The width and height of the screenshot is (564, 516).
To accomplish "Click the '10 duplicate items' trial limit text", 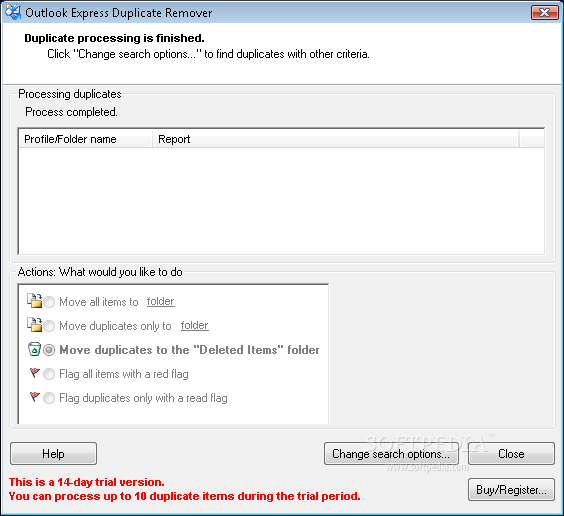I will click(x=185, y=496).
